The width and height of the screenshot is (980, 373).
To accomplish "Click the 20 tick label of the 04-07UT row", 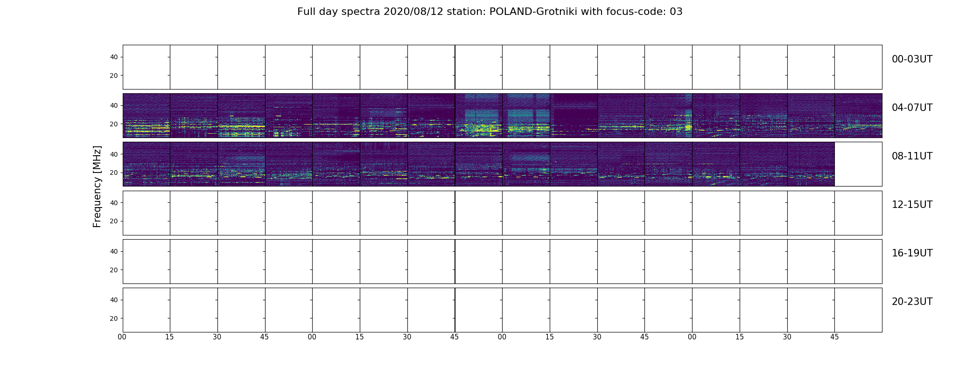I will pyautogui.click(x=113, y=124).
